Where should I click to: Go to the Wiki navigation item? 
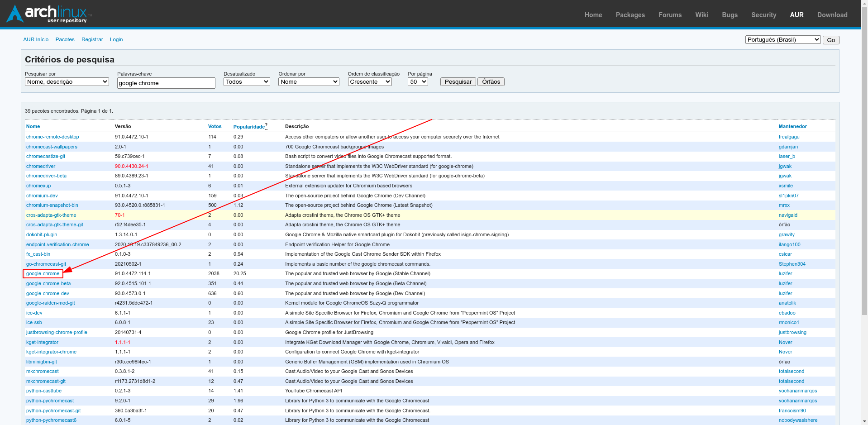coord(701,15)
